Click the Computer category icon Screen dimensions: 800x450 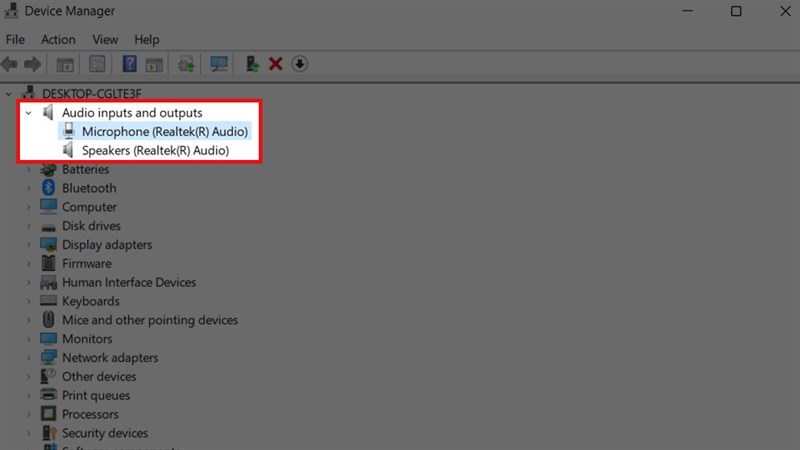(48, 207)
